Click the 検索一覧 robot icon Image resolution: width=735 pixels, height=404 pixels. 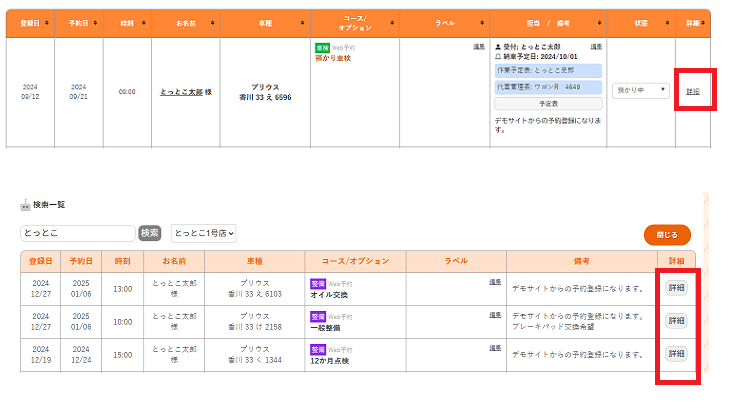[25, 205]
